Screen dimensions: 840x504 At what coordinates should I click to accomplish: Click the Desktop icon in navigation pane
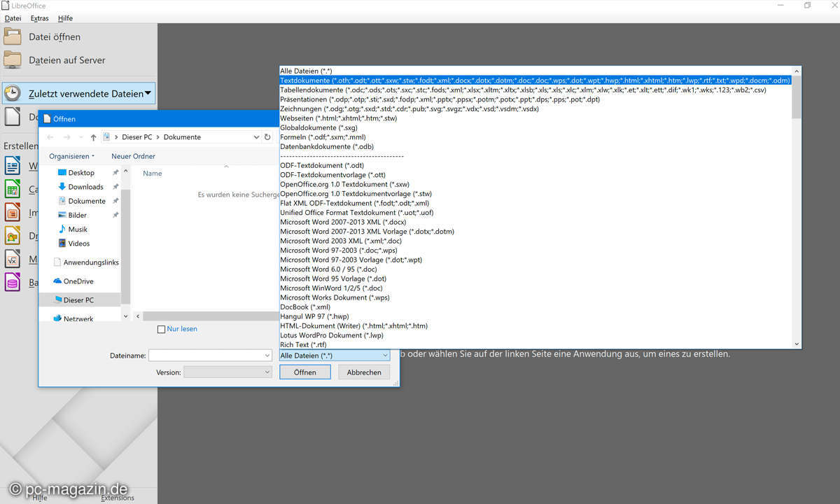62,172
